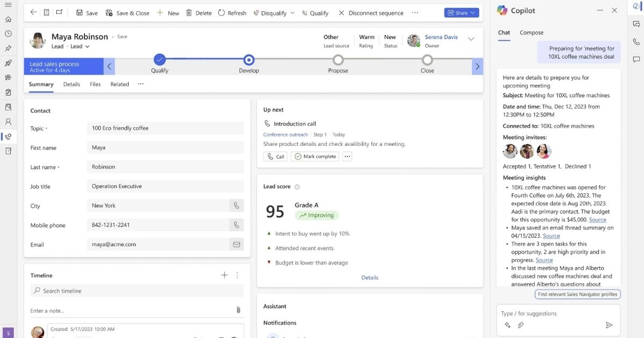Switch to the Details tab

71,84
